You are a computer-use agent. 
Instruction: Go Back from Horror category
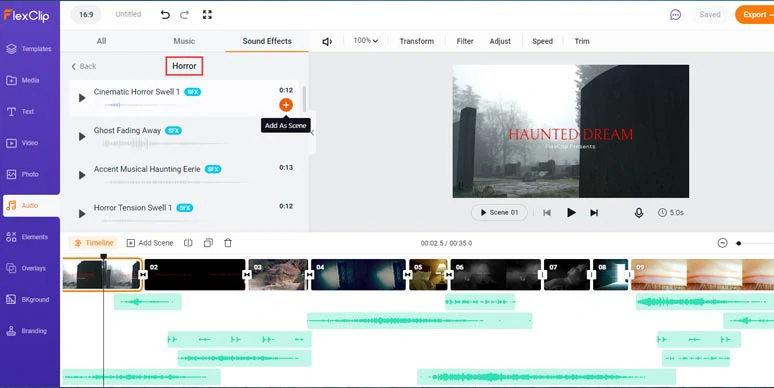tap(83, 66)
